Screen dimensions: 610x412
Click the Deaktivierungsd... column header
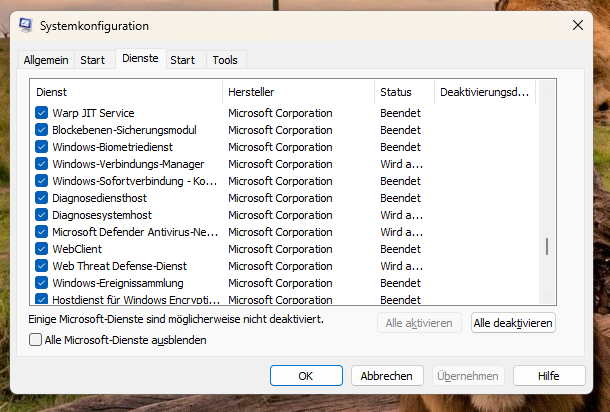point(485,92)
